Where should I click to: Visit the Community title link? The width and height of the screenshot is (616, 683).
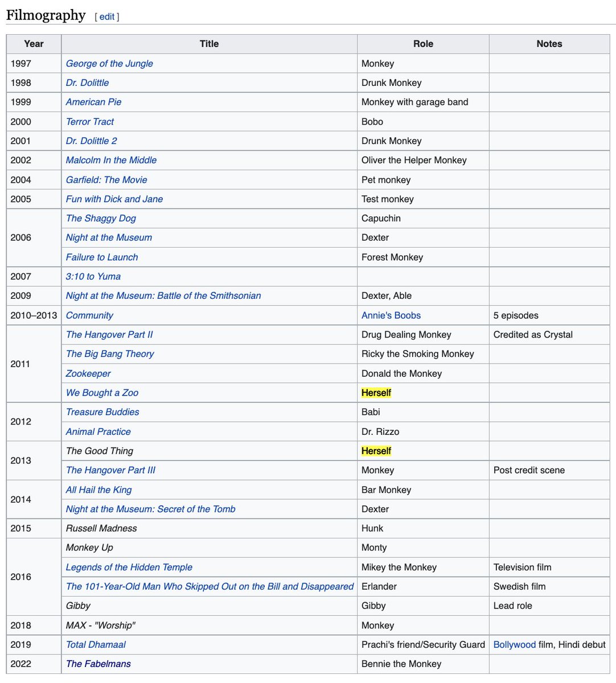[89, 315]
